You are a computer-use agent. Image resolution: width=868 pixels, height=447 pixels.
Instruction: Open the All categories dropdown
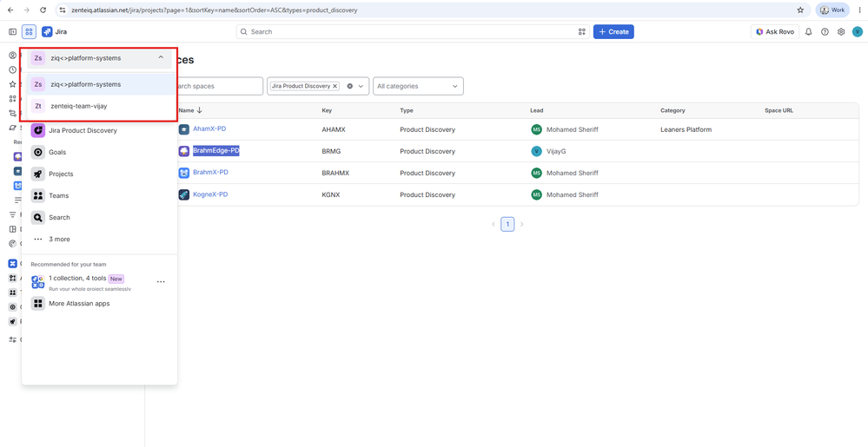pyautogui.click(x=418, y=86)
